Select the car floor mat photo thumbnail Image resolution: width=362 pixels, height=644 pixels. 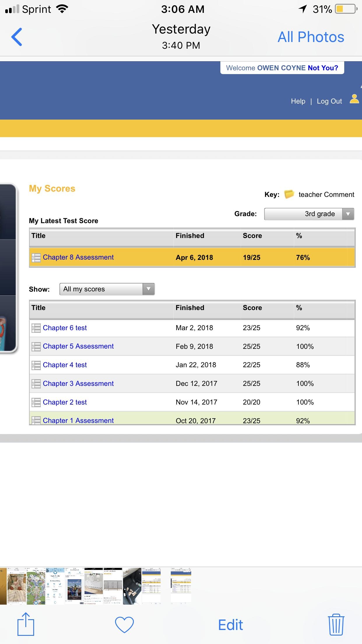(x=132, y=586)
